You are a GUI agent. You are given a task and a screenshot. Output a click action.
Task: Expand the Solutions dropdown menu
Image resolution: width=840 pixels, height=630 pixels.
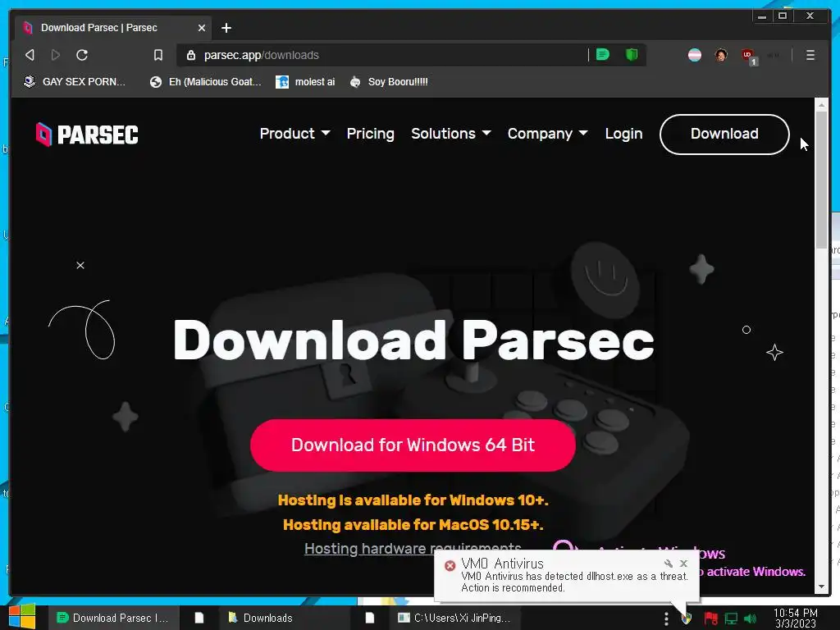(451, 134)
